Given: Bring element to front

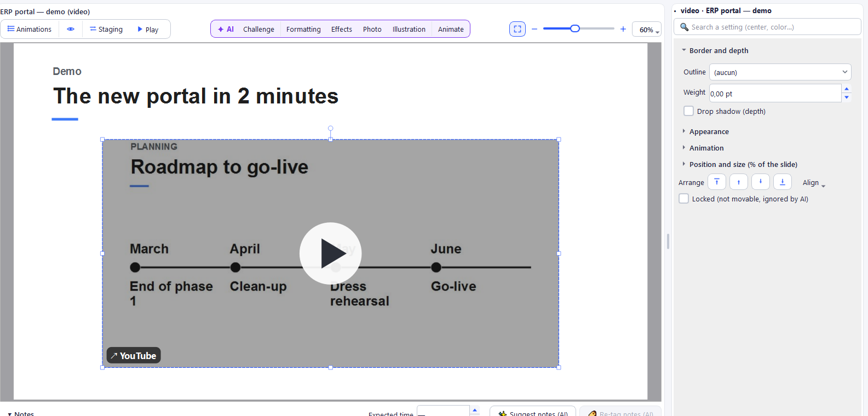Looking at the screenshot, I should (x=717, y=182).
